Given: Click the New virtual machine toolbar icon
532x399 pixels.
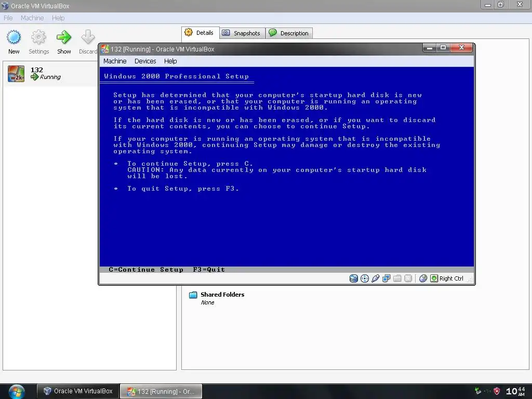Looking at the screenshot, I should [14, 37].
